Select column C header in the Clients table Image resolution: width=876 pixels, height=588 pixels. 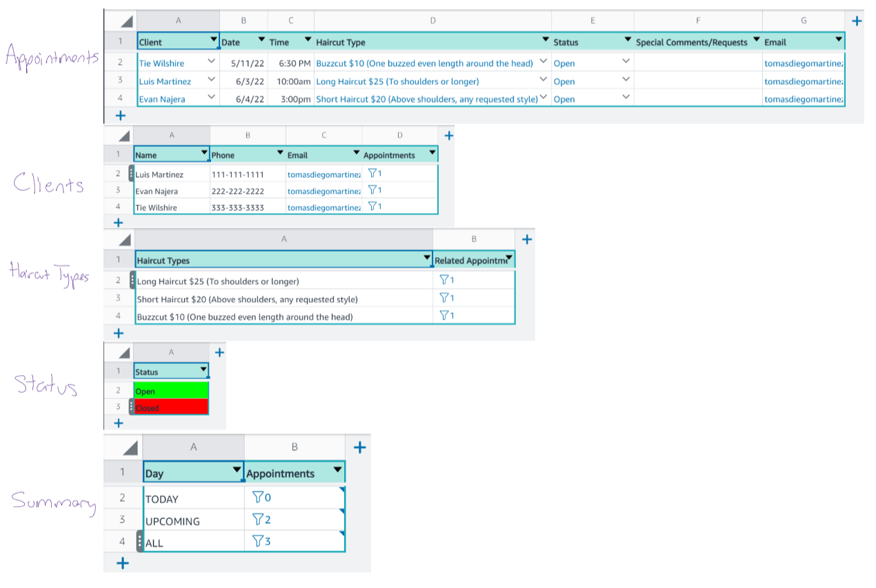323,136
